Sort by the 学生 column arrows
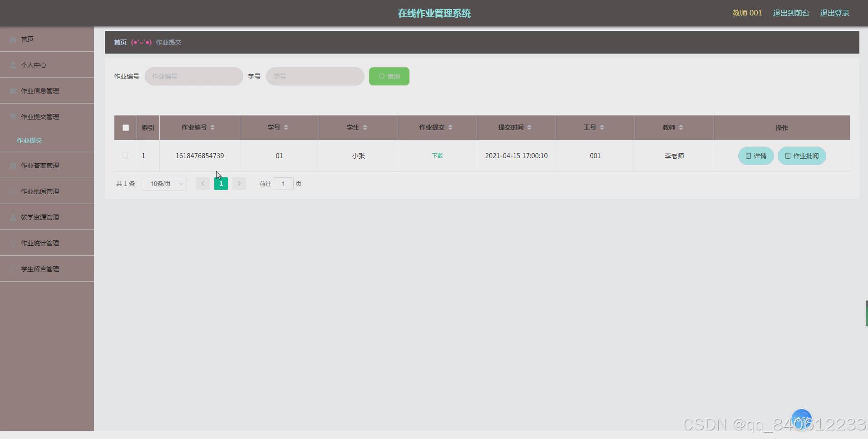The image size is (868, 439). click(365, 127)
